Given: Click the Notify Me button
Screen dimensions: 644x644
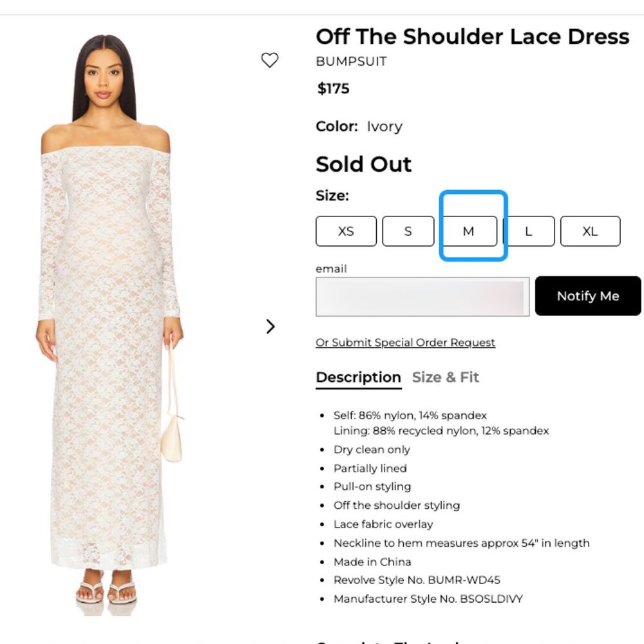Looking at the screenshot, I should (x=587, y=296).
